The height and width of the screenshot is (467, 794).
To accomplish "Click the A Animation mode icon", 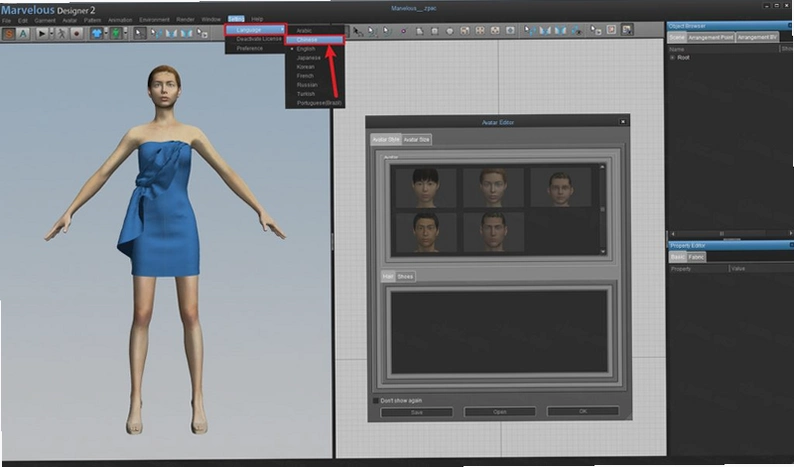I will tap(23, 33).
